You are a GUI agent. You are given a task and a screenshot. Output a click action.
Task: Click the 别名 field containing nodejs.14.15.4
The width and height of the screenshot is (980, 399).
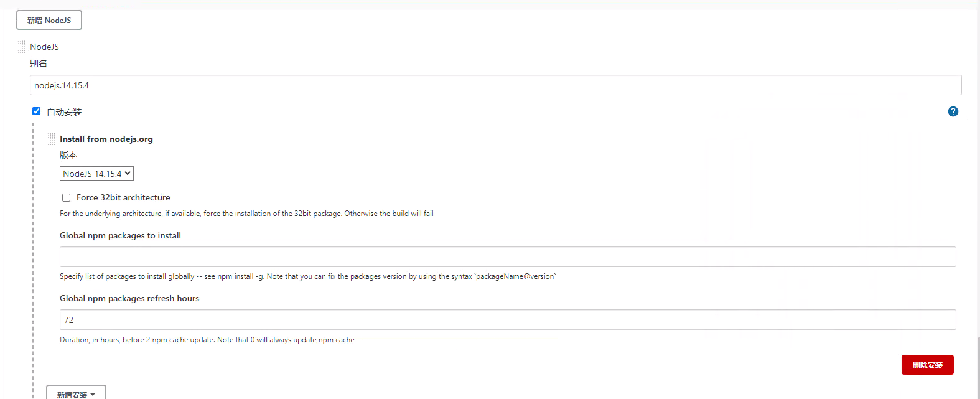click(x=495, y=85)
